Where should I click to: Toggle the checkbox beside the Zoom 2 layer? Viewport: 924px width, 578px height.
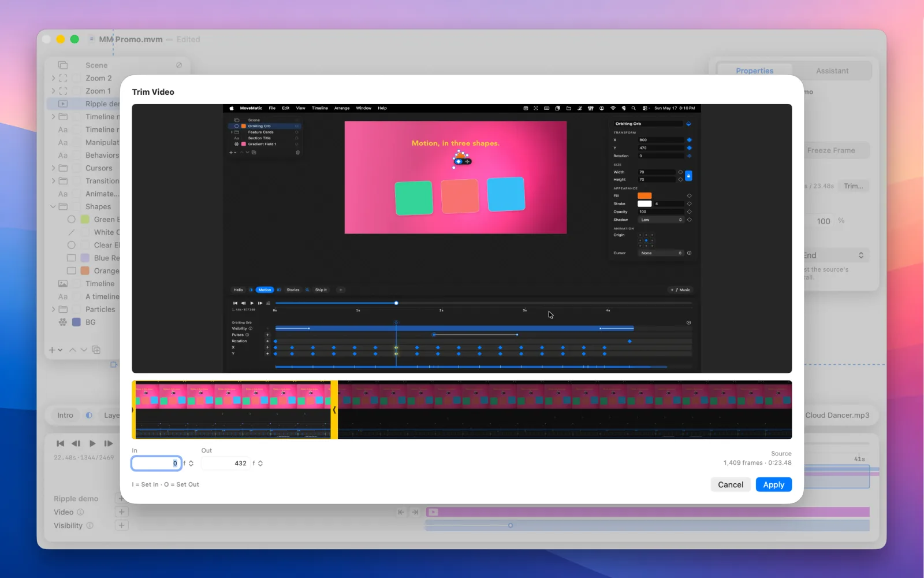(x=76, y=78)
